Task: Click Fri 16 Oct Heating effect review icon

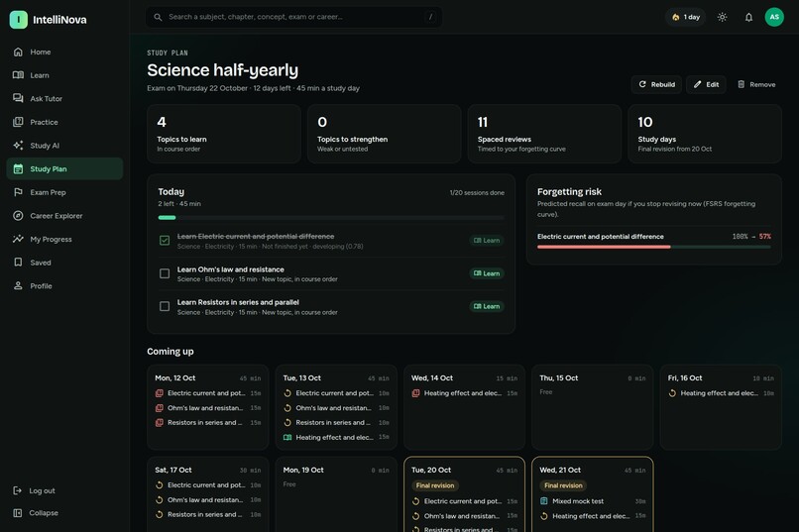Action: 672,393
